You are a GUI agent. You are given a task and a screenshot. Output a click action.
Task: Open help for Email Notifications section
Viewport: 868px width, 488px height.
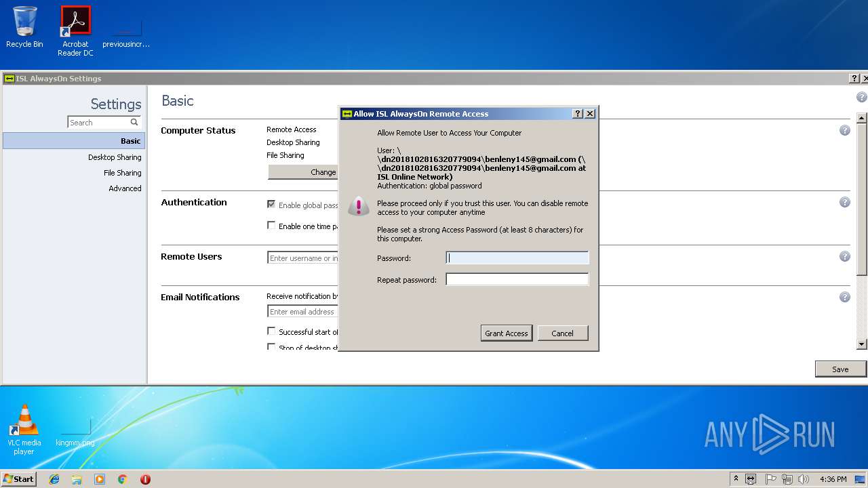coord(845,297)
